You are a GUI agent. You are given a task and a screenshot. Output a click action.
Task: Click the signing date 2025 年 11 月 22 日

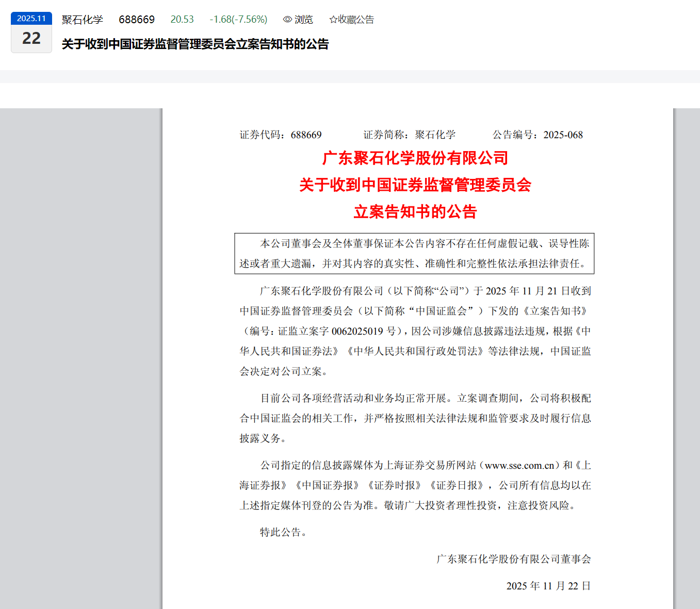coord(548,586)
